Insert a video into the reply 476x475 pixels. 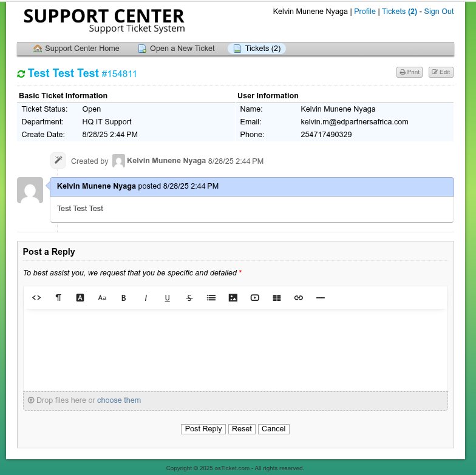pyautogui.click(x=255, y=298)
